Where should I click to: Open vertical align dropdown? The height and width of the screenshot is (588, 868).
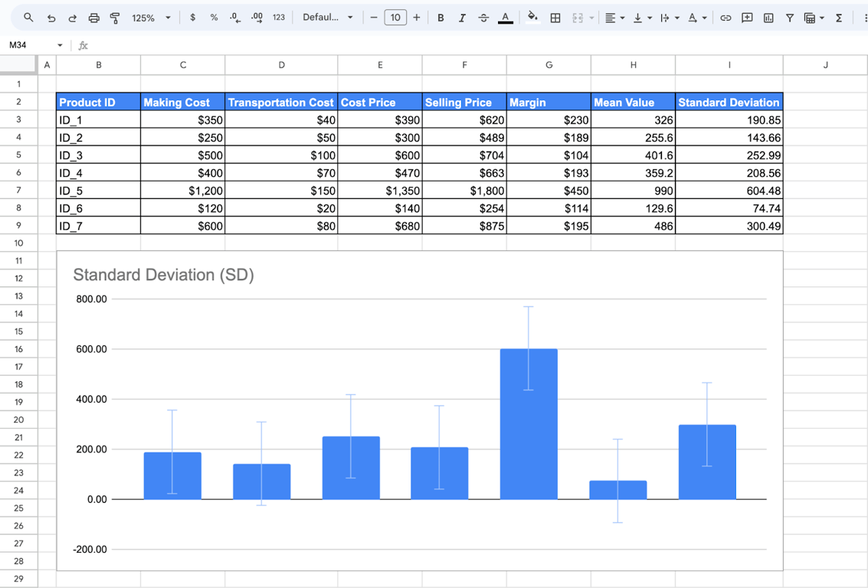coord(642,18)
